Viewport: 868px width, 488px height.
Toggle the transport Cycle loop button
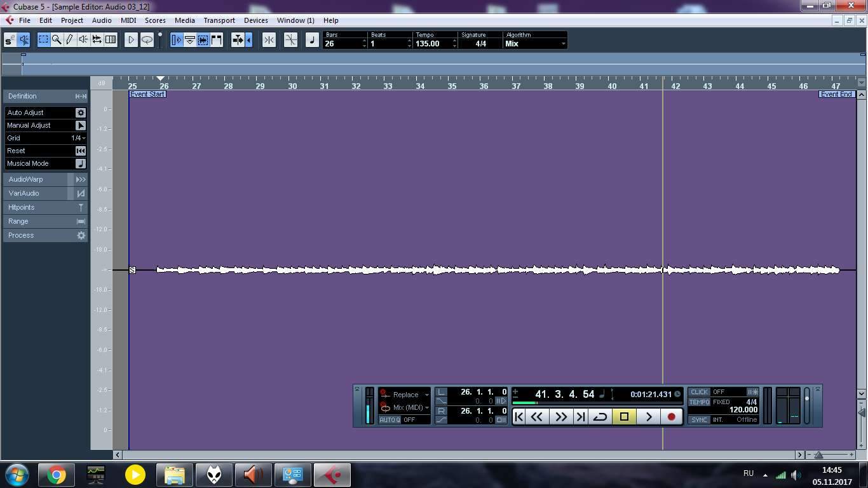tap(600, 417)
